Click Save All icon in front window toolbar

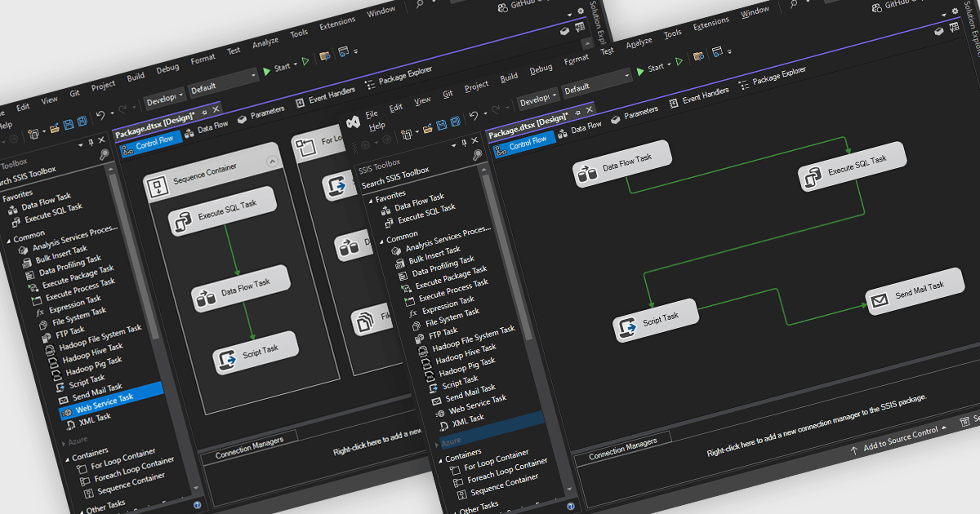(454, 122)
